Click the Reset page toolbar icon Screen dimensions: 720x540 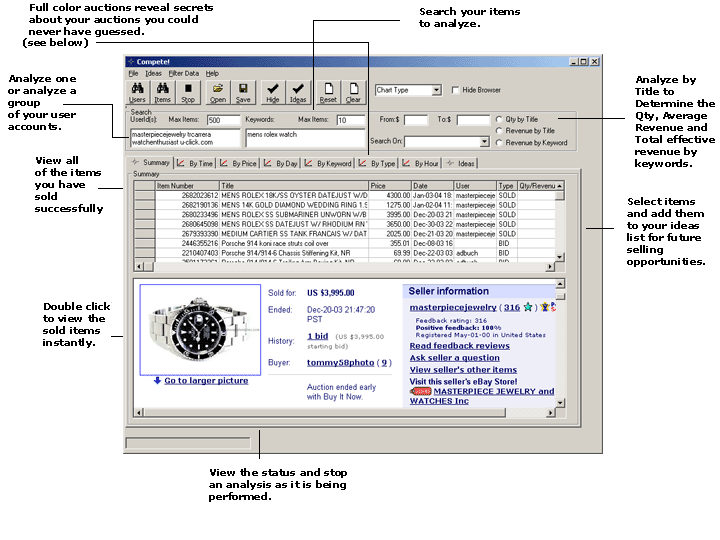pos(328,92)
